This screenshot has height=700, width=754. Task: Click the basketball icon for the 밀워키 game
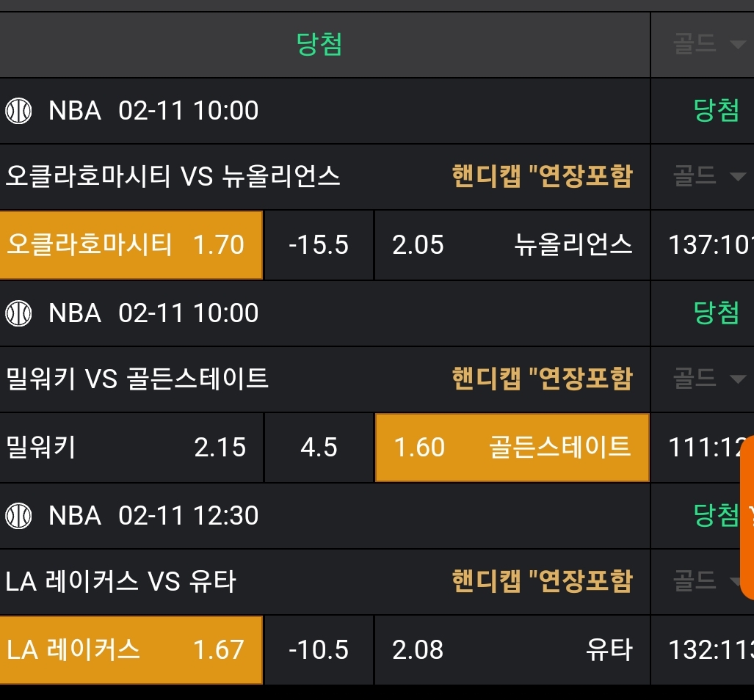tap(18, 313)
